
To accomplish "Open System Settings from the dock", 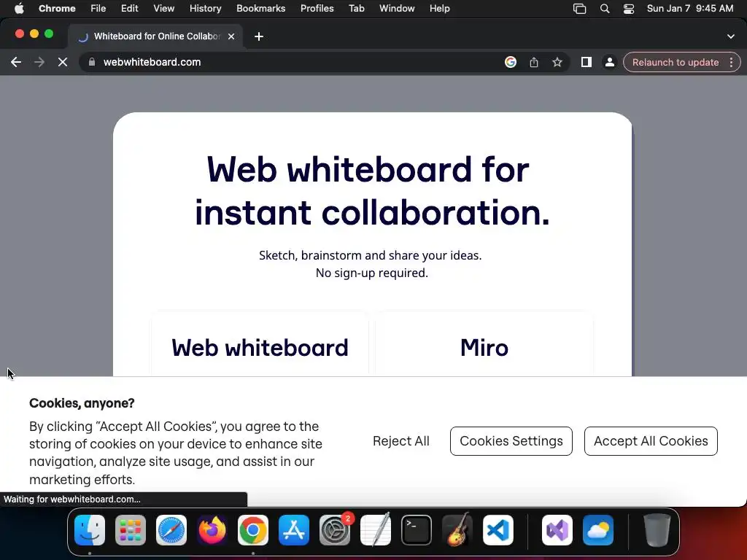I will [x=334, y=530].
